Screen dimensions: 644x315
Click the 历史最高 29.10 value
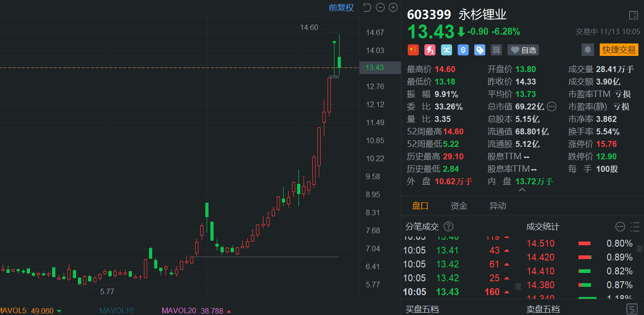click(x=453, y=157)
